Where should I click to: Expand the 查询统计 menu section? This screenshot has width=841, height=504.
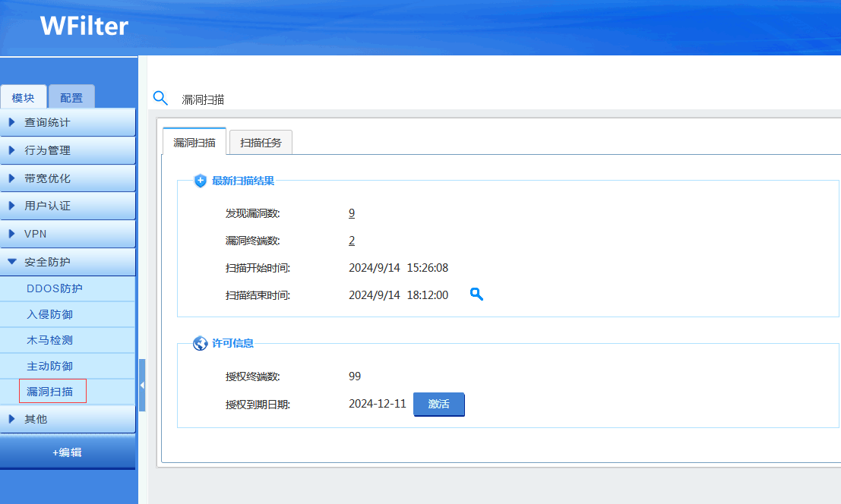point(68,122)
